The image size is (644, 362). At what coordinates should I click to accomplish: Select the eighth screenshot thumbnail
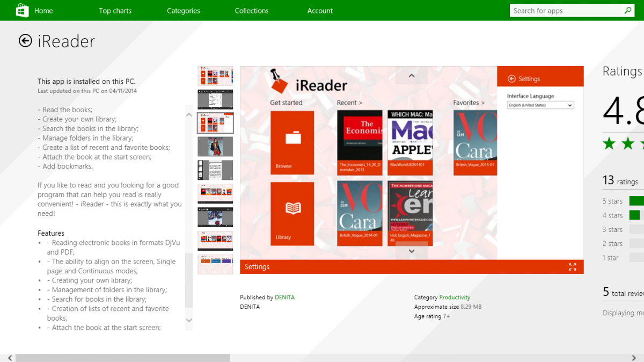pyautogui.click(x=215, y=241)
